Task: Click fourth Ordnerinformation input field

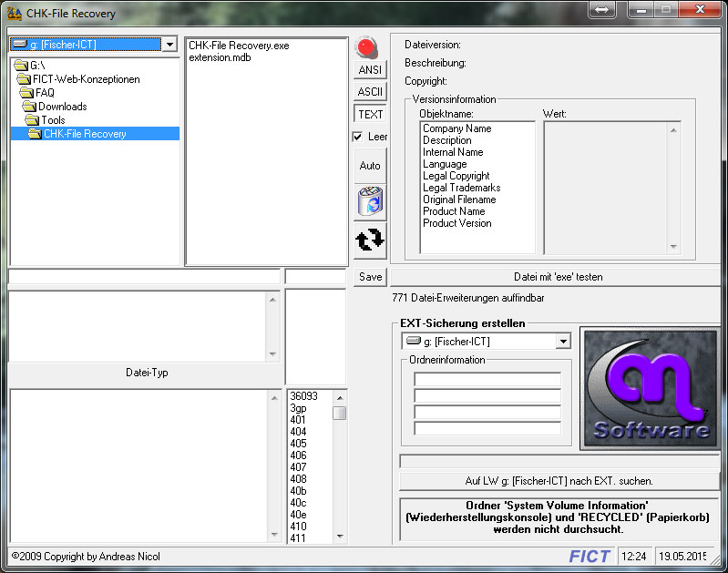Action: pyautogui.click(x=487, y=428)
